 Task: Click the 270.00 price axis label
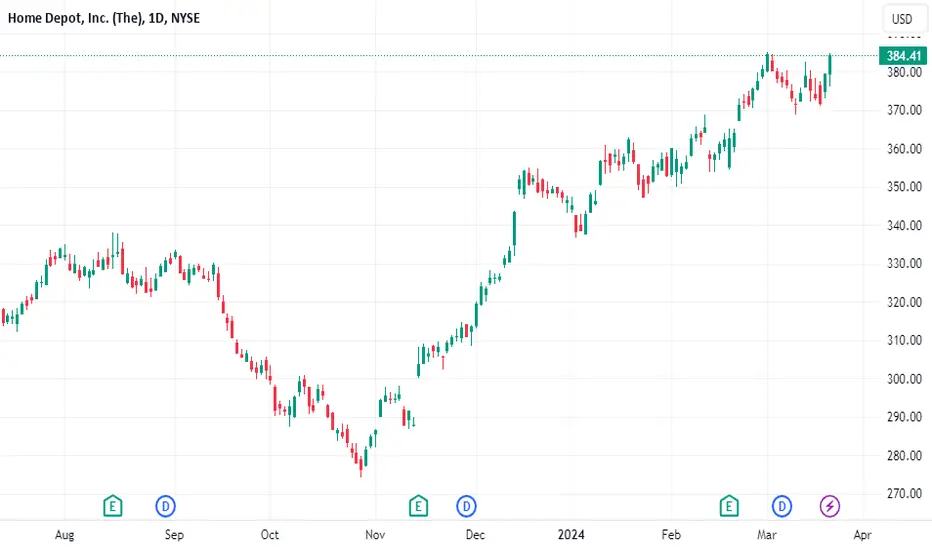pyautogui.click(x=904, y=494)
